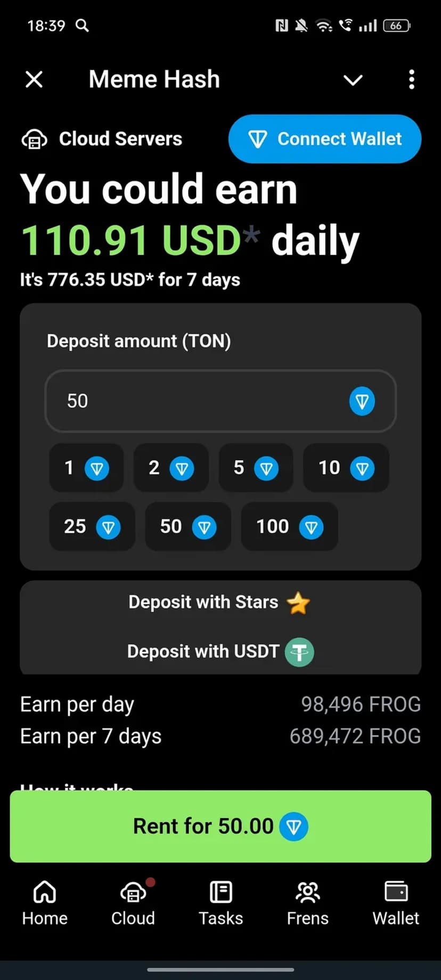This screenshot has width=441, height=980.
Task: Select the 2 TON preset amount
Action: tap(170, 468)
